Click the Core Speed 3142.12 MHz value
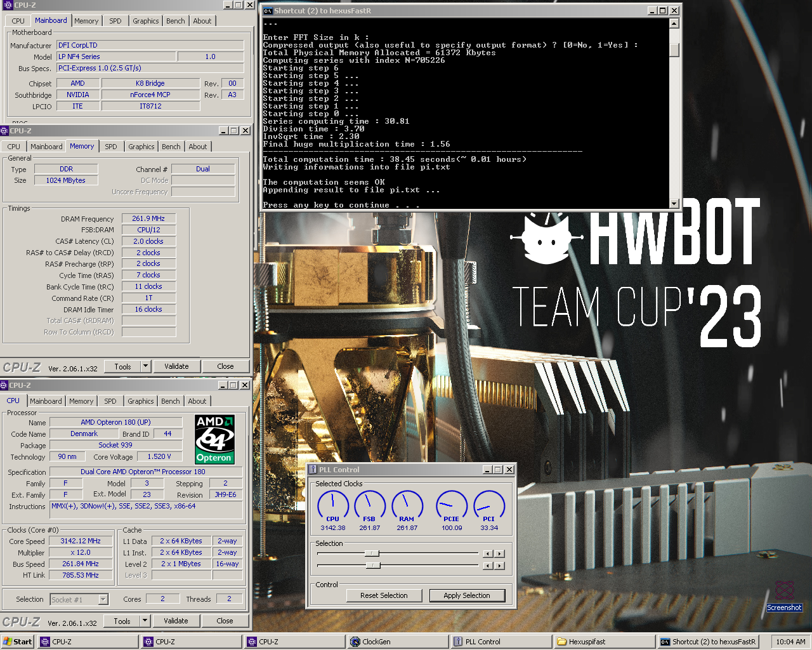This screenshot has width=812, height=650. pyautogui.click(x=81, y=541)
